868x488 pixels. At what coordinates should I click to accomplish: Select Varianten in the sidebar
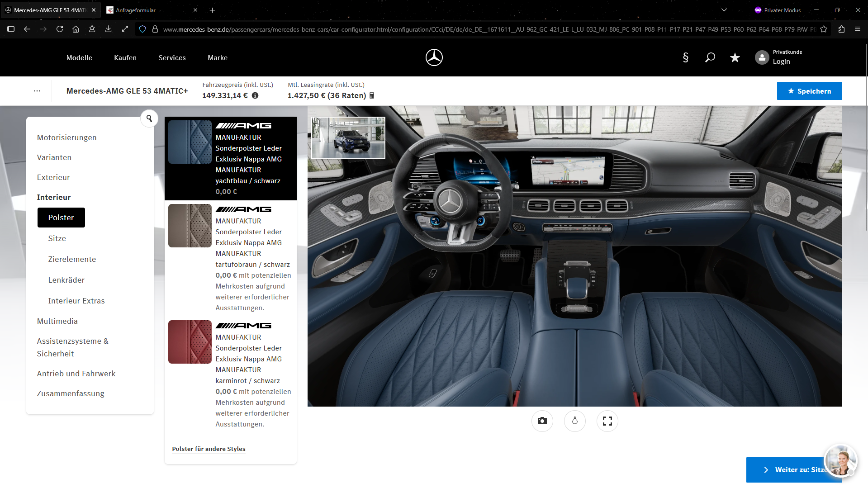tap(54, 157)
